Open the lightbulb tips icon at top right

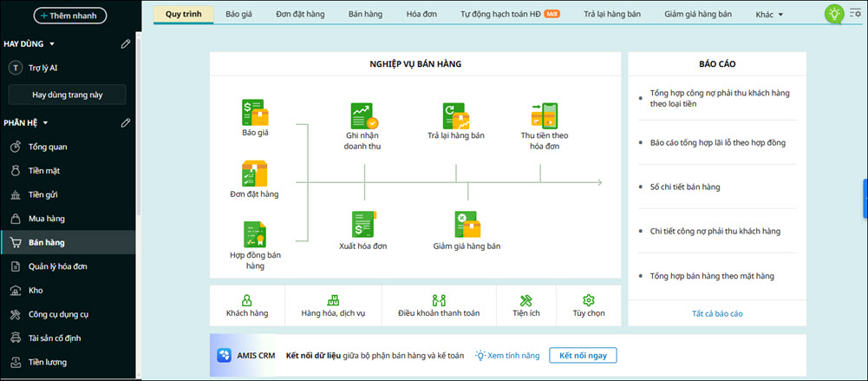(833, 14)
